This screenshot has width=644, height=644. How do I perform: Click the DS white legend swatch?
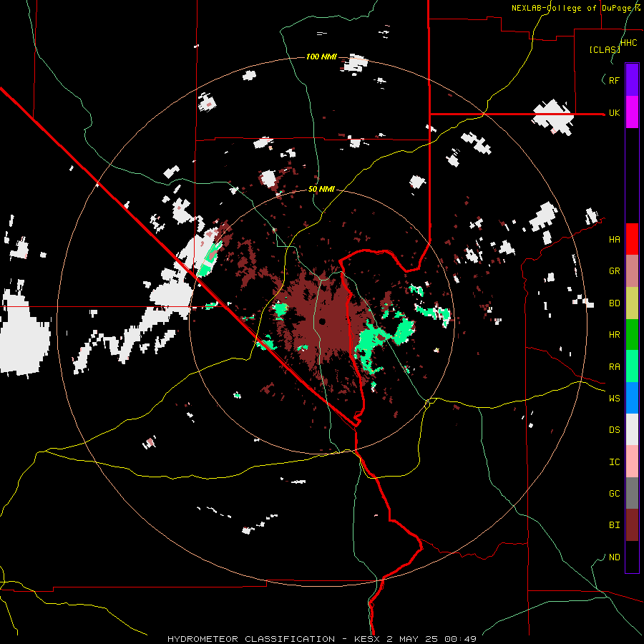click(x=632, y=429)
